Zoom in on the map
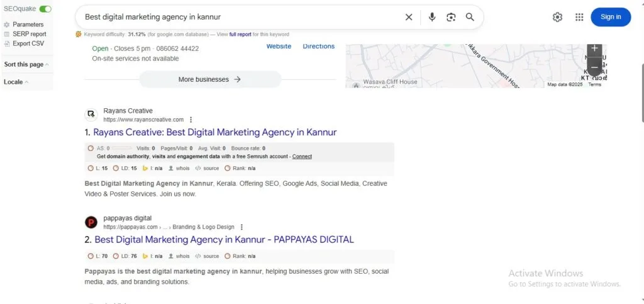 tap(594, 48)
